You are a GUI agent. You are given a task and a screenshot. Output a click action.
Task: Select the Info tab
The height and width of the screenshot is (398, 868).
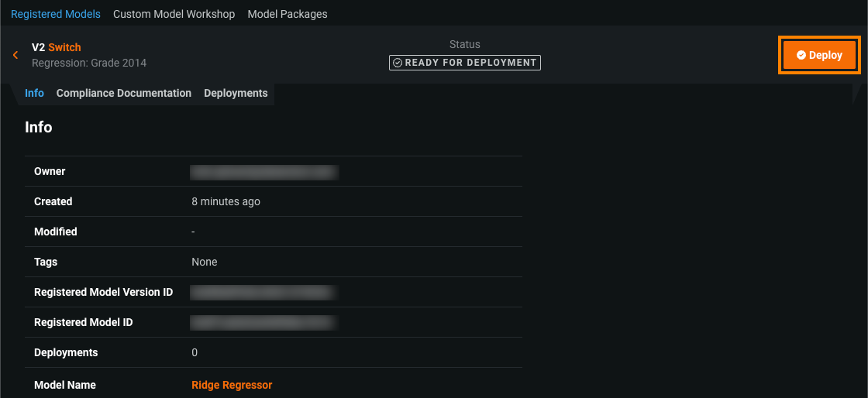point(34,93)
